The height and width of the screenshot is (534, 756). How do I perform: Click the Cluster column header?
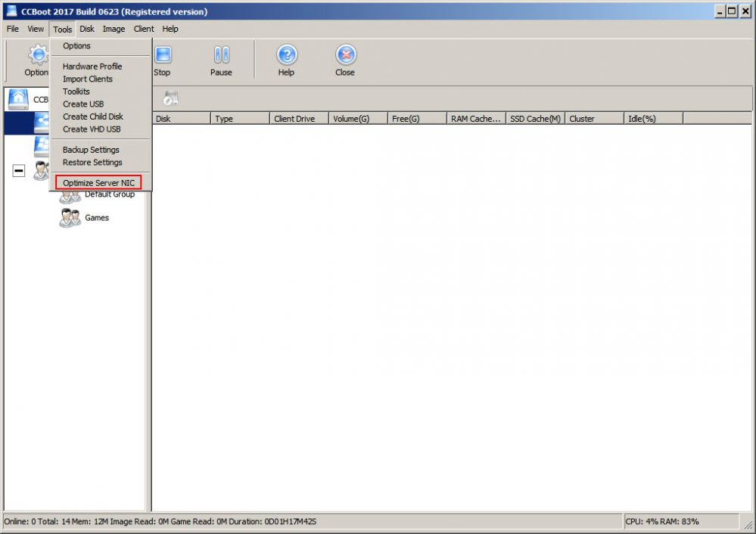click(x=594, y=119)
